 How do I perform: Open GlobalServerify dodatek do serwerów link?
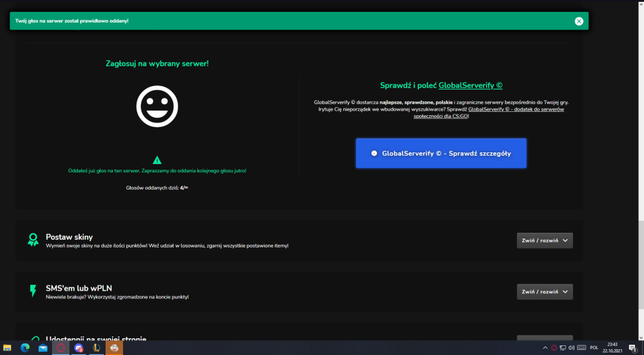[489, 113]
